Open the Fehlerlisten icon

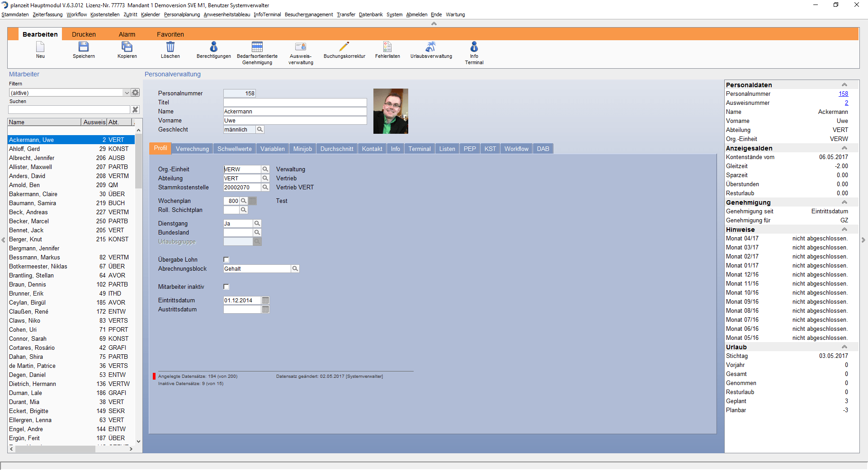click(387, 47)
